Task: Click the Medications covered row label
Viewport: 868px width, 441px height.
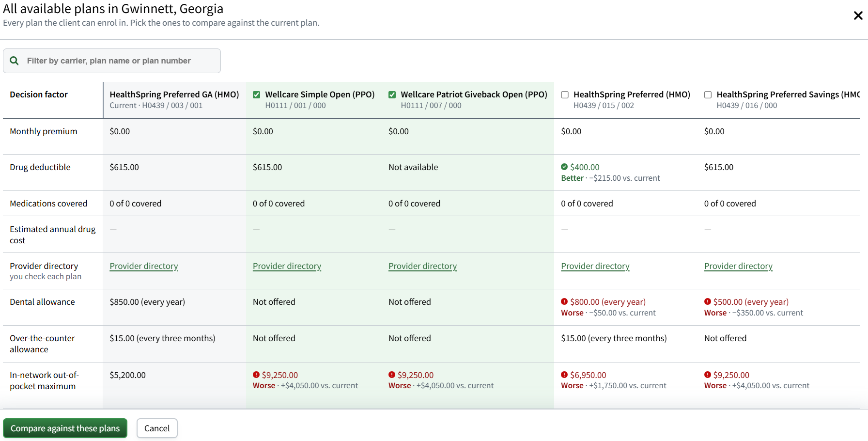Action: tap(48, 204)
